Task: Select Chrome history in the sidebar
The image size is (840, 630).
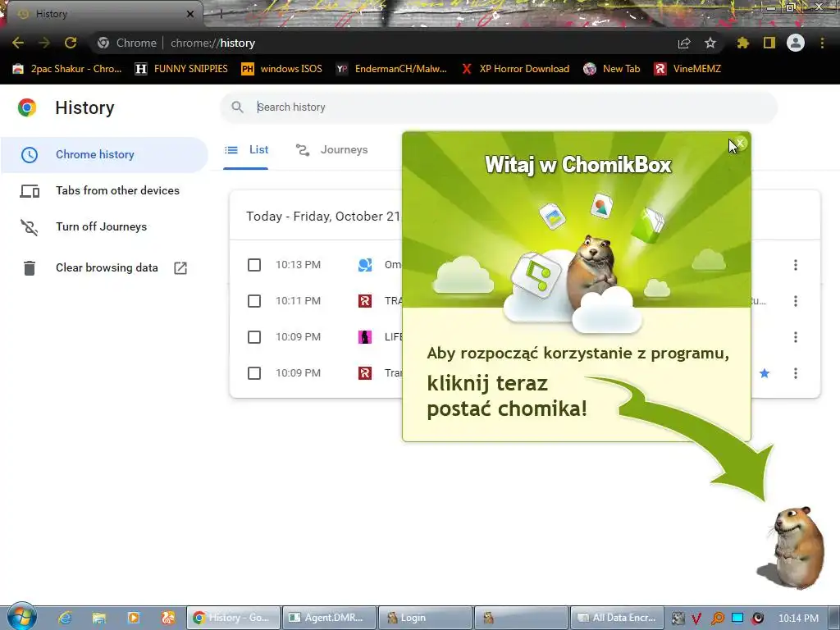Action: tap(104, 154)
